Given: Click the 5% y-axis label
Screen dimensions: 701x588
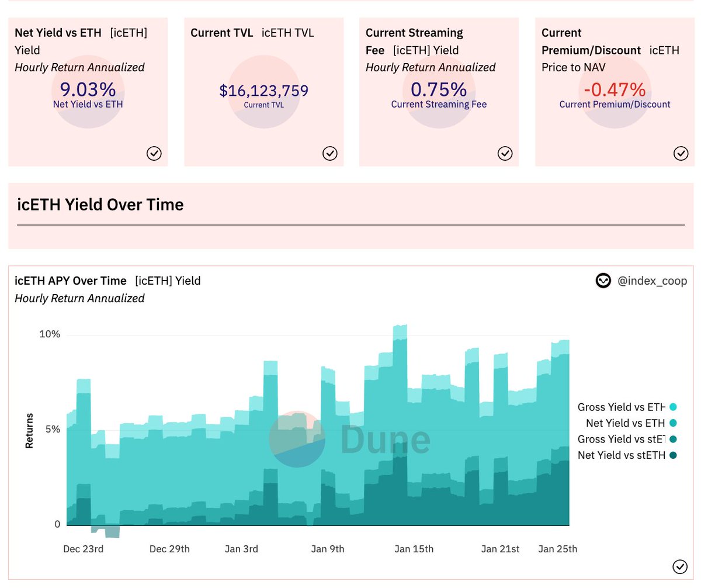Looking at the screenshot, I should 53,429.
